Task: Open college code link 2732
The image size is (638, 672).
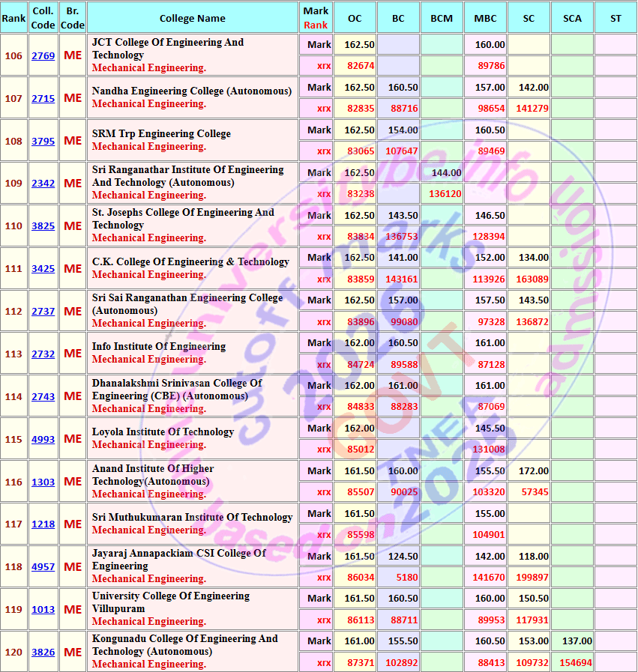Action: coord(43,354)
